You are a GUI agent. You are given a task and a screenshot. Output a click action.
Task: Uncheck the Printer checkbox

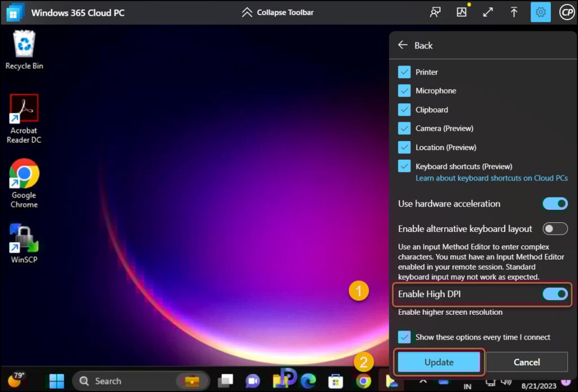tap(404, 72)
